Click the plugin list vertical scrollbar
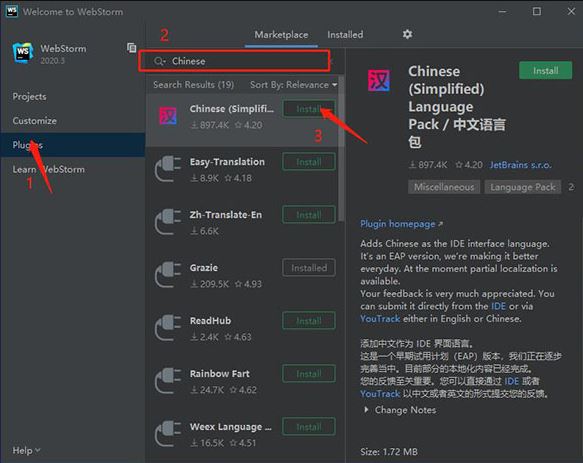 tap(341, 149)
